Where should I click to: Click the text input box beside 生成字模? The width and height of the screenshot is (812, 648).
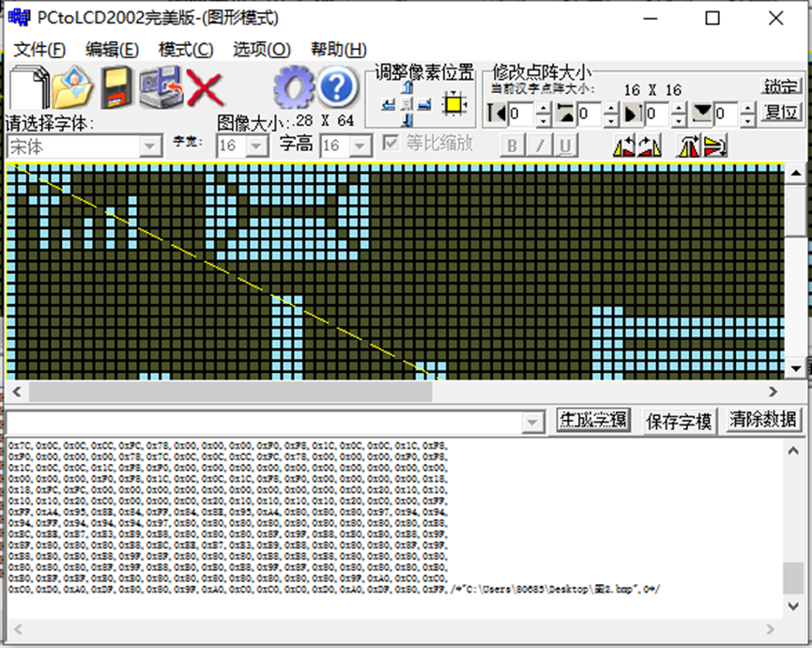click(265, 424)
